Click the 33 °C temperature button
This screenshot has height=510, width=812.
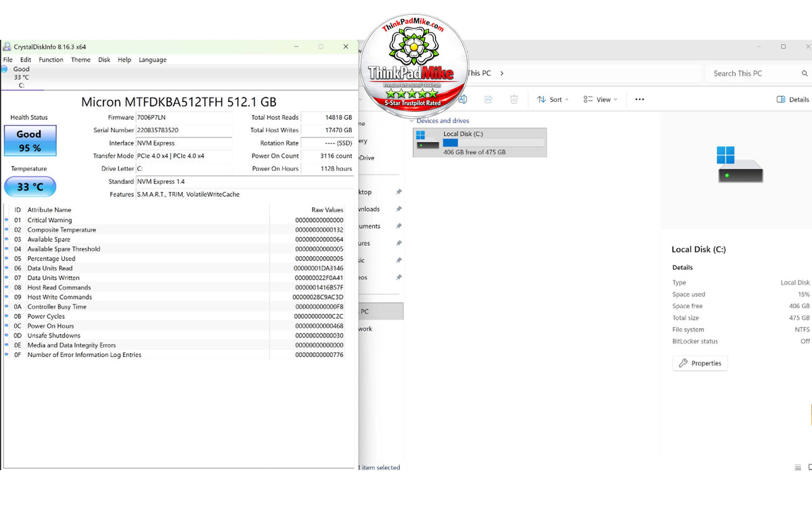(x=30, y=187)
